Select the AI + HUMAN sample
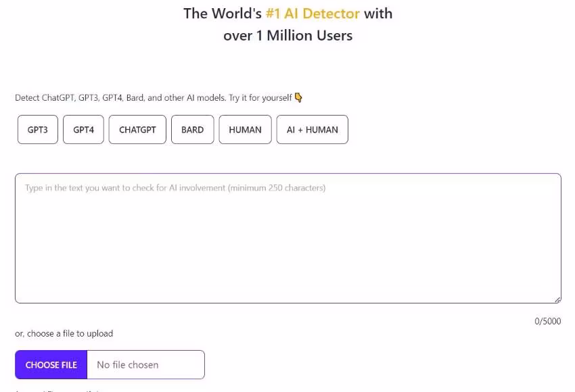Viewport: 575px width, 392px height. pyautogui.click(x=312, y=130)
